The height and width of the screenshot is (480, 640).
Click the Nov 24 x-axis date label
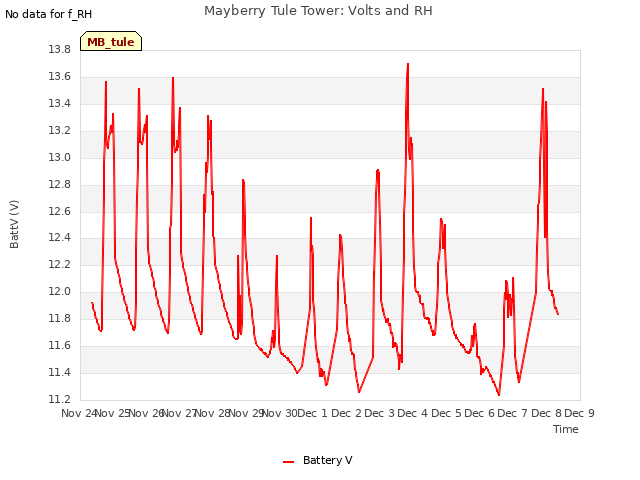point(79,413)
